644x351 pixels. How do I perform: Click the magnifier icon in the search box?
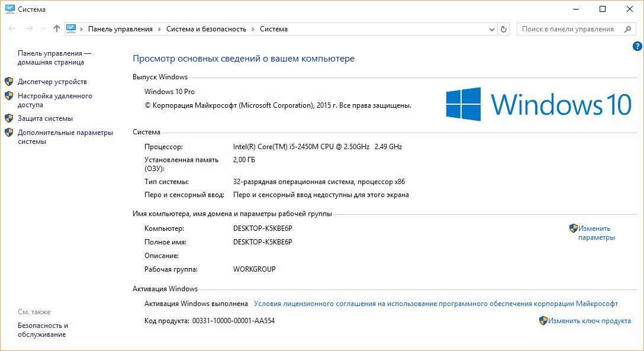[627, 29]
